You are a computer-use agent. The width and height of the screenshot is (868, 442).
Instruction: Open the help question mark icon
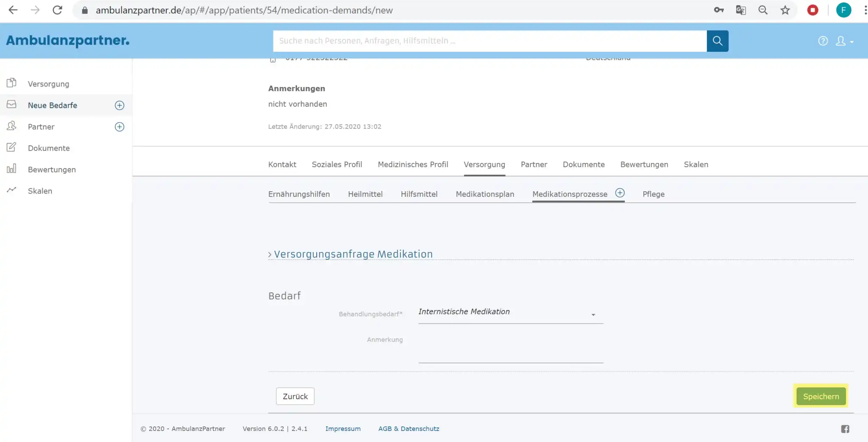823,41
